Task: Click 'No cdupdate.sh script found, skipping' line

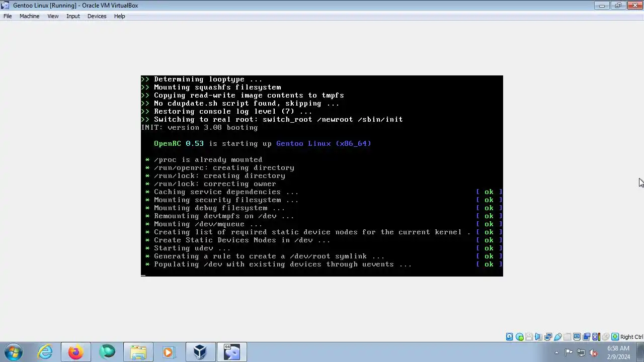Action: click(247, 104)
